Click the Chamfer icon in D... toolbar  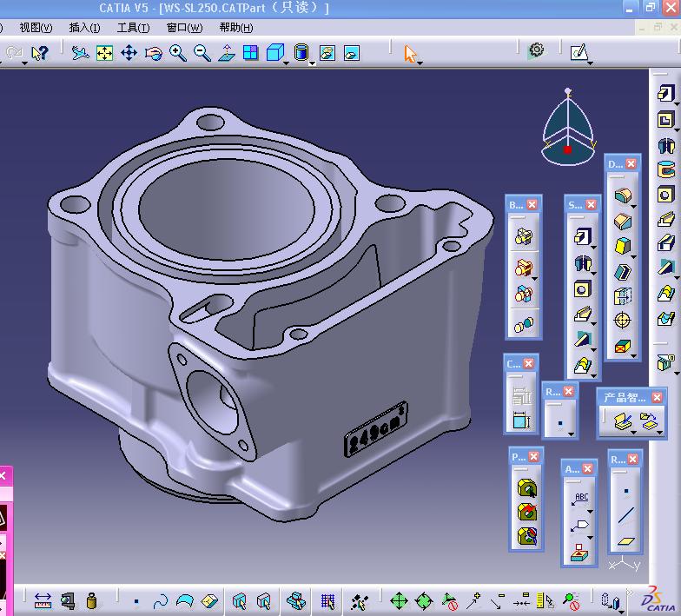(623, 221)
